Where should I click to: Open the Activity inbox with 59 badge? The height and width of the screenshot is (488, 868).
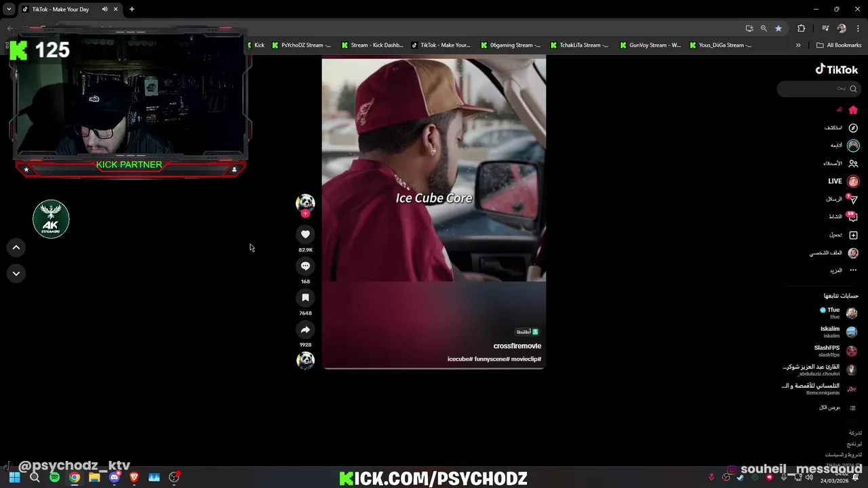click(x=852, y=217)
